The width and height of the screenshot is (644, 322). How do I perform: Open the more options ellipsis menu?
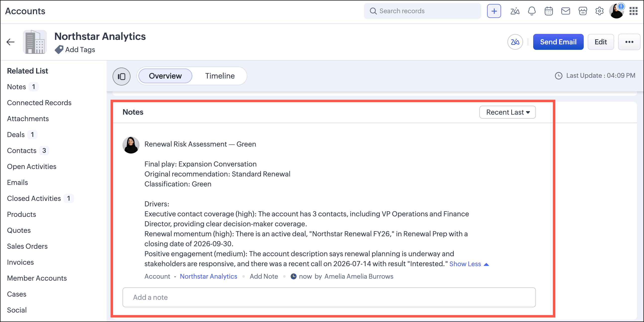tap(629, 42)
